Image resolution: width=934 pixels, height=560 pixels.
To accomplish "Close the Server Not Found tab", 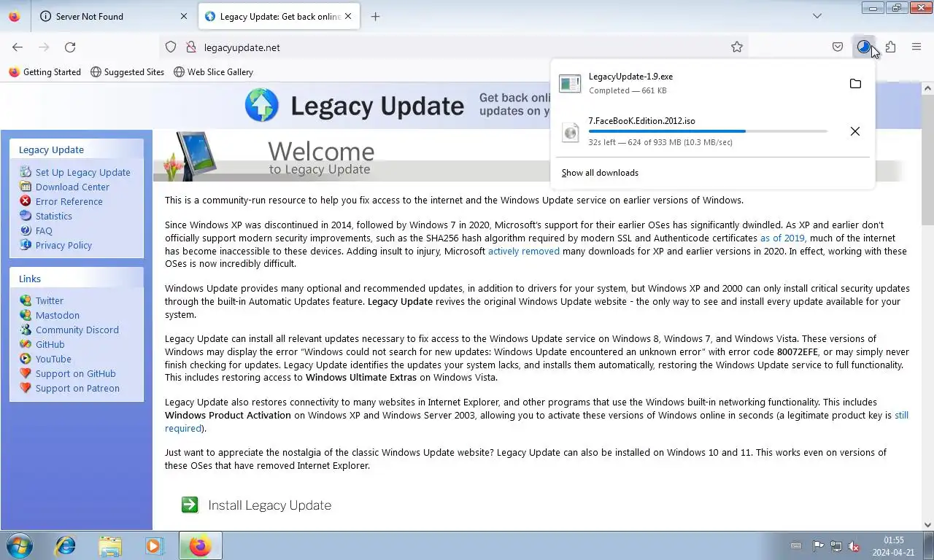I will click(184, 16).
